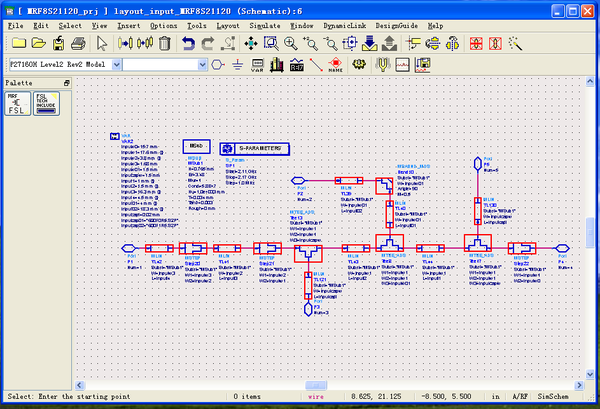This screenshot has width=600, height=409.
Task: Click the Push Into Hierarchy icon
Action: pyautogui.click(x=369, y=43)
